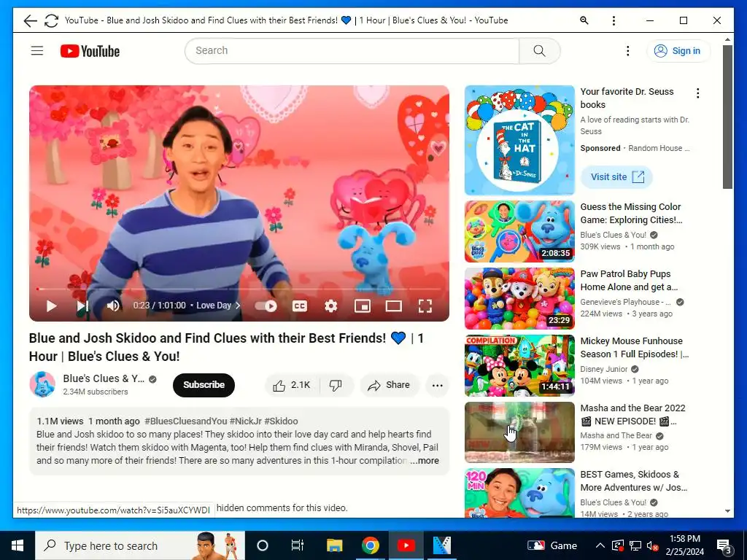Play the video with the play button
Viewport: 747px width, 560px height.
(52, 306)
